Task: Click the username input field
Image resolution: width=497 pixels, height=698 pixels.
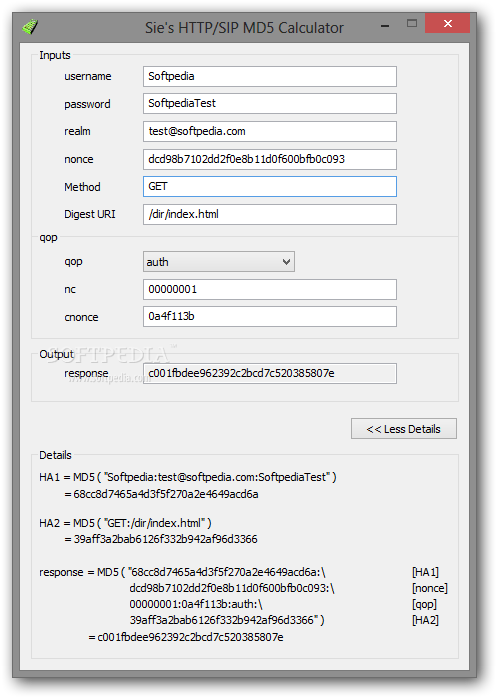Action: (269, 77)
